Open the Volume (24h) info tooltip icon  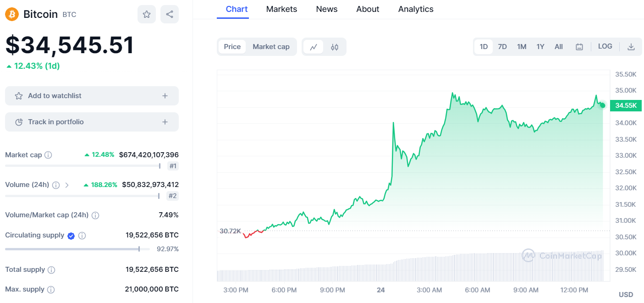(55, 185)
